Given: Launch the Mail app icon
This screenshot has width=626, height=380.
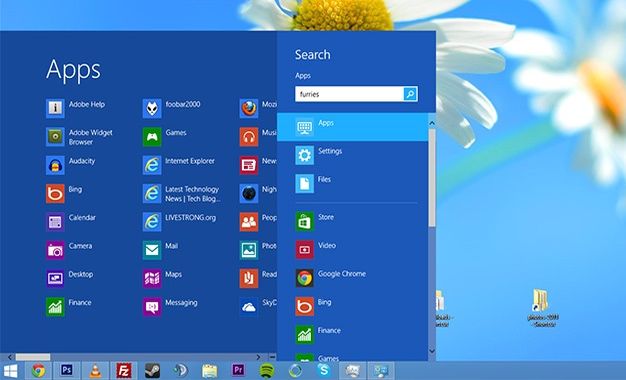Looking at the screenshot, I should 152,250.
